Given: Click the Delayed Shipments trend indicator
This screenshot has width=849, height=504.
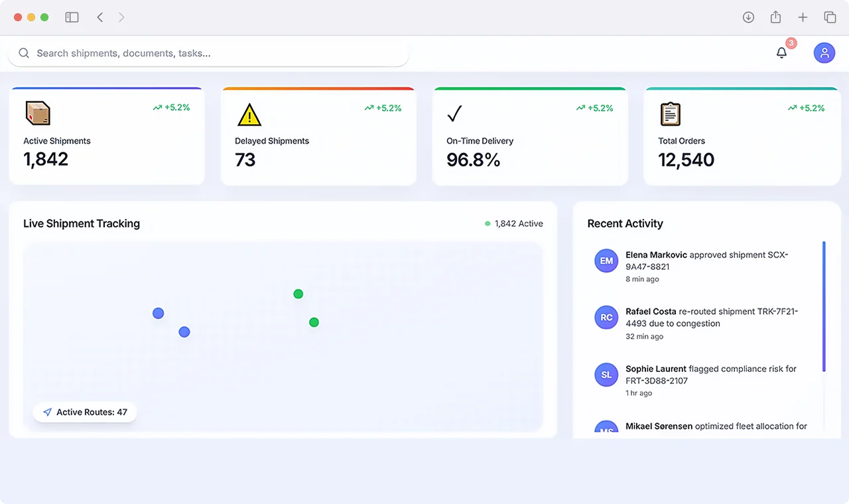Looking at the screenshot, I should [x=383, y=108].
